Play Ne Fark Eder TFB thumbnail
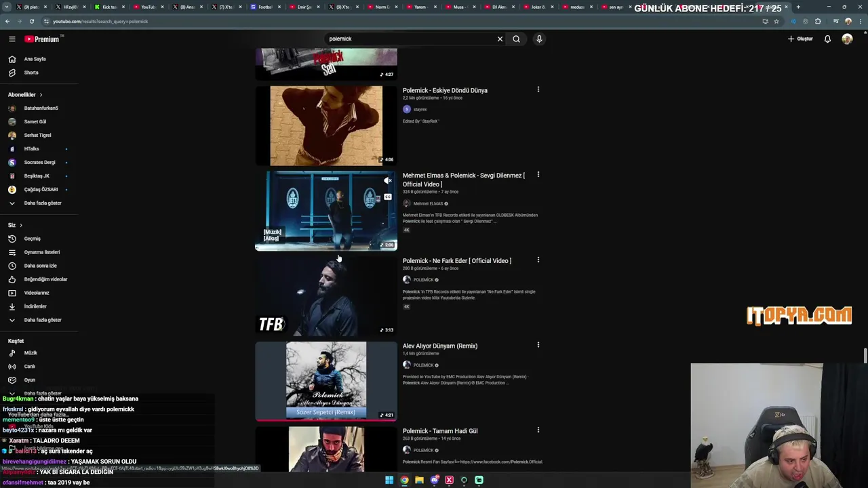Screen dimensions: 868x488 coord(326,296)
